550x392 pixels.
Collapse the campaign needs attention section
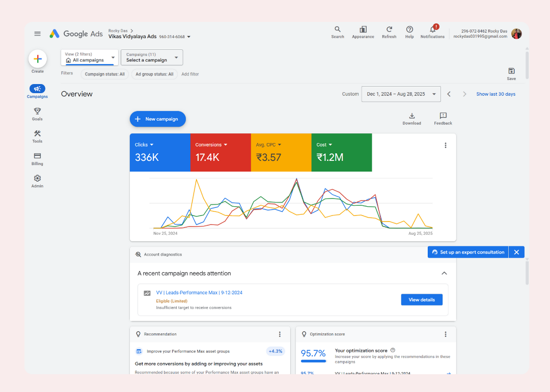coord(444,273)
